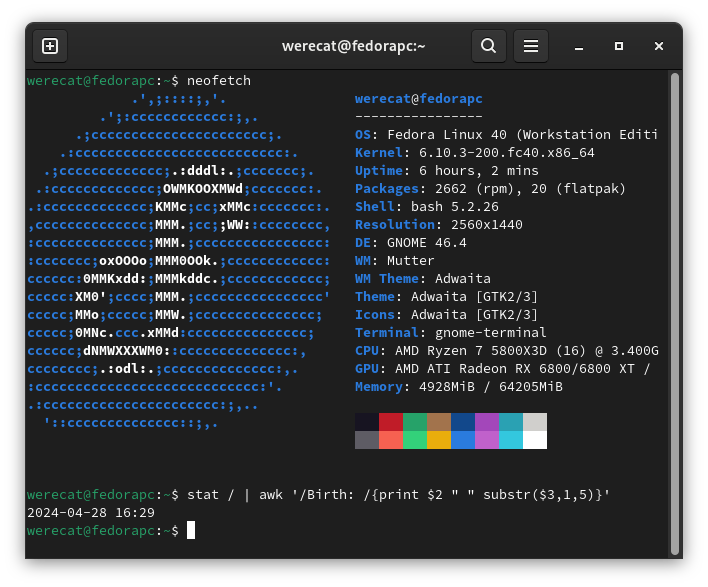Viewport: 708px width, 587px height.
Task: Place cursor at the active prompt block
Action: click(191, 530)
